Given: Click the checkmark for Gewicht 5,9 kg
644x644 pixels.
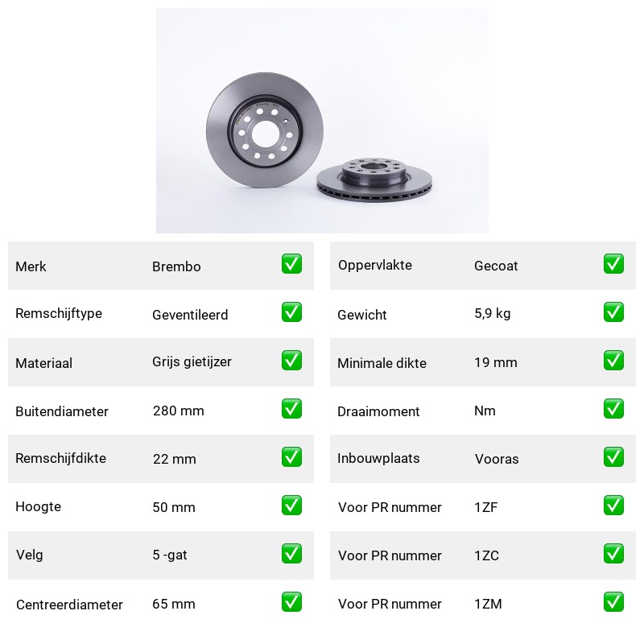Looking at the screenshot, I should 613,312.
